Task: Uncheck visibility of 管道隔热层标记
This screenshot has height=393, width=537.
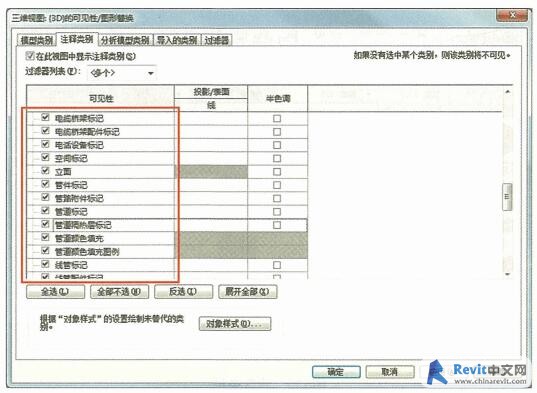Action: click(45, 224)
